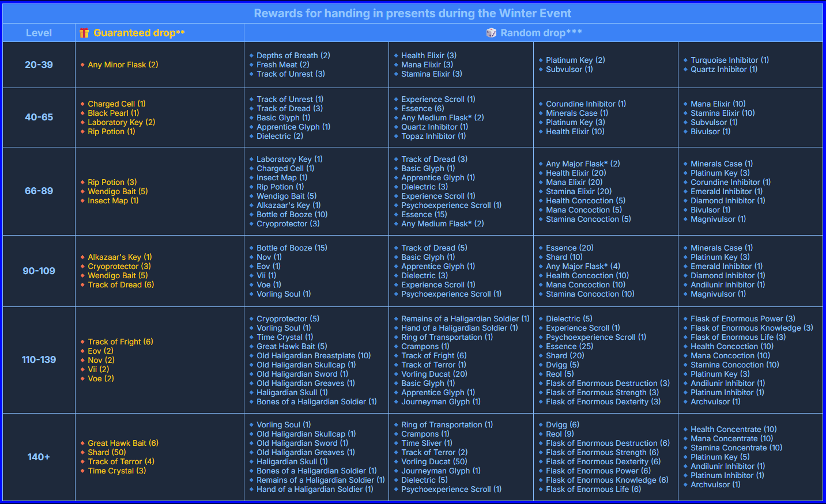Select Vorling Ducat (50)
This screenshot has height=504, width=826.
coord(434,461)
